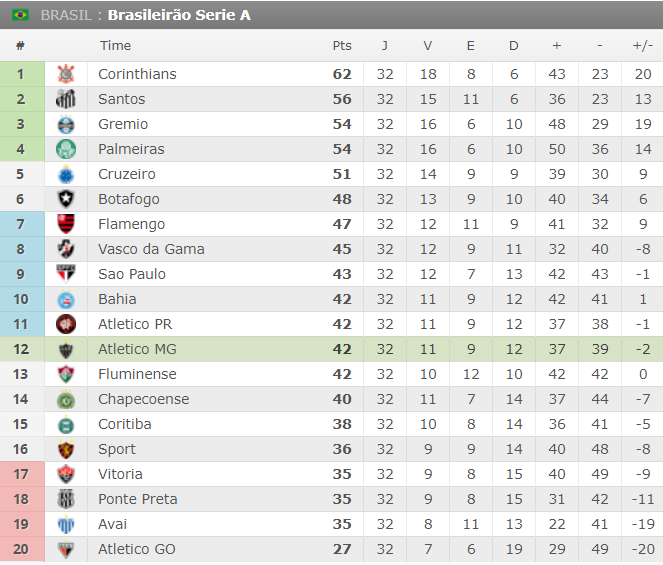Click the Chapecoense green crest
The image size is (663, 565).
(66, 399)
